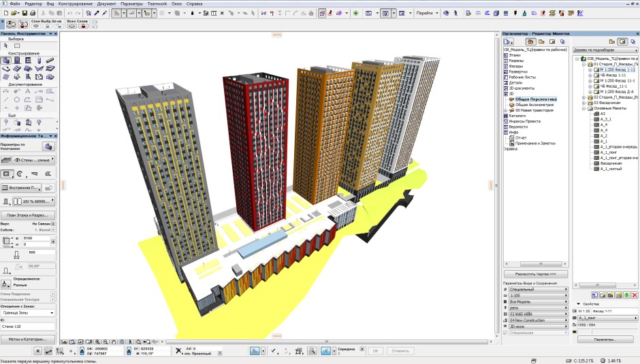Click the Save icon in the toolbar
640x364 pixels.
click(x=25, y=13)
